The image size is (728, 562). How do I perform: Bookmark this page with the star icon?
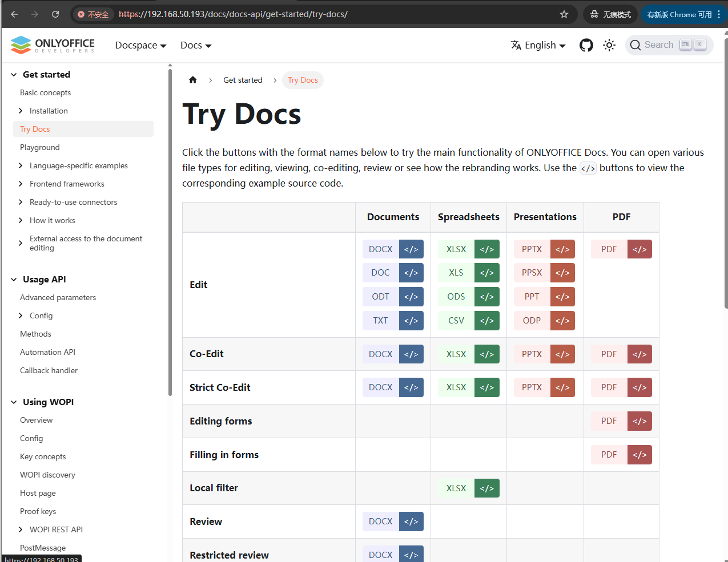pyautogui.click(x=564, y=14)
